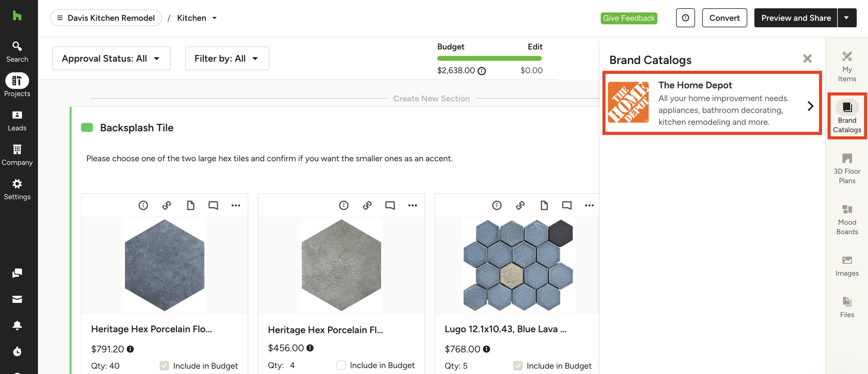Click Edit link next to Budget
The width and height of the screenshot is (868, 374).
pos(535,47)
